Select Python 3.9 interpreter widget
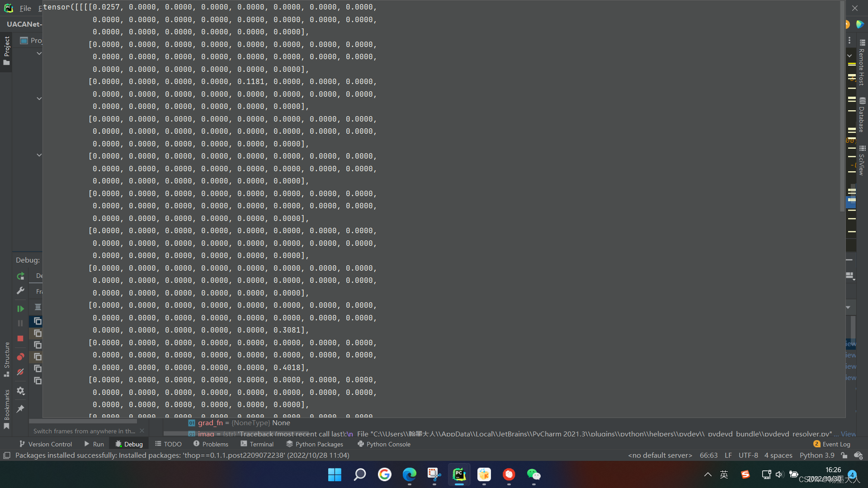The height and width of the screenshot is (488, 868). pyautogui.click(x=817, y=455)
